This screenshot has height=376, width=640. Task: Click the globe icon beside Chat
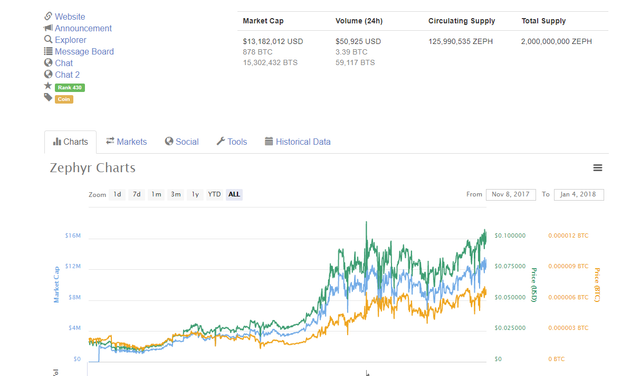[x=48, y=62]
